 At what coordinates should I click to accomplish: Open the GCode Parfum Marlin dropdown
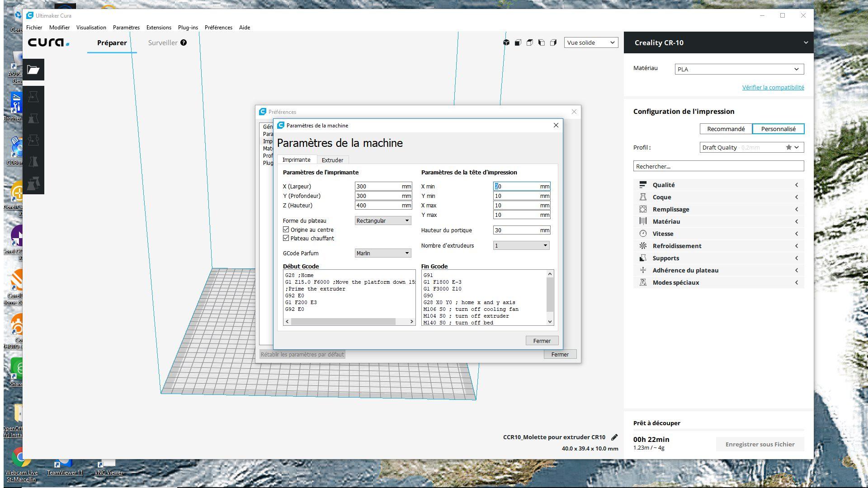pos(382,253)
